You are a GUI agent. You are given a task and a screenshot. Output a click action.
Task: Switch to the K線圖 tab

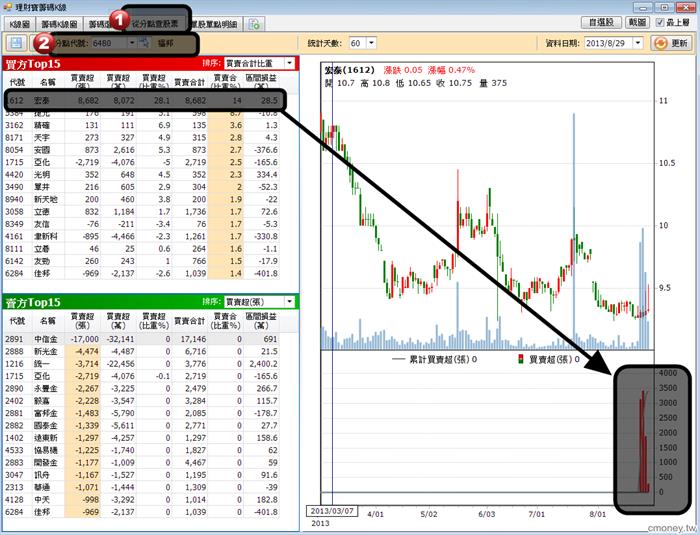(x=20, y=24)
